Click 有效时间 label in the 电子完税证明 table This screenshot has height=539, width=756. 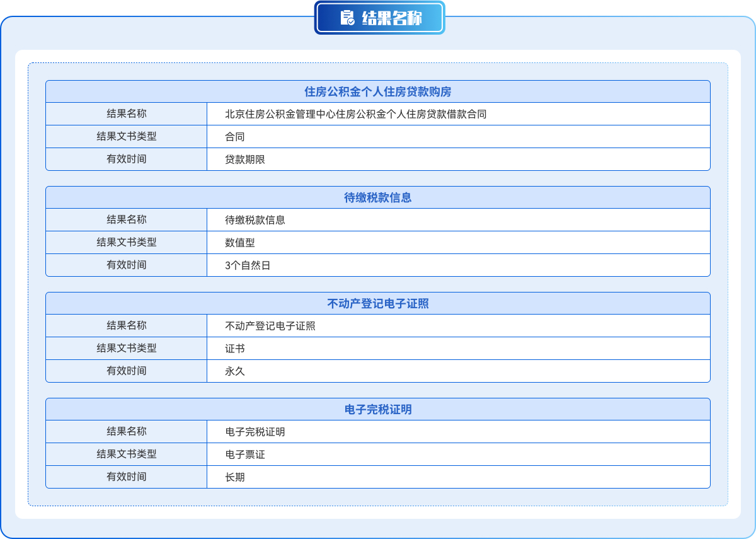tap(126, 477)
